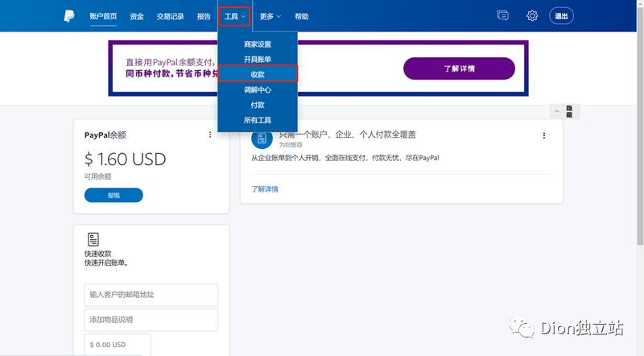Open the 资金 tab
Screen dimensions: 644x356
(x=137, y=16)
